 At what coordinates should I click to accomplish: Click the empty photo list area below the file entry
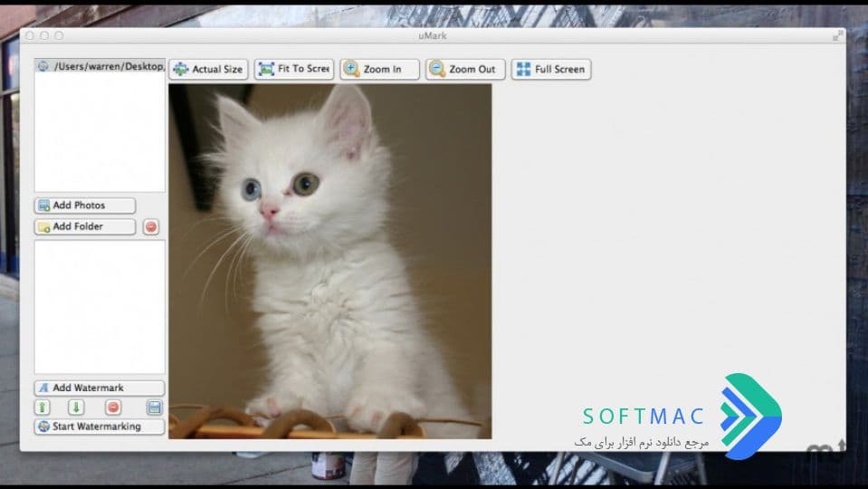(100, 132)
